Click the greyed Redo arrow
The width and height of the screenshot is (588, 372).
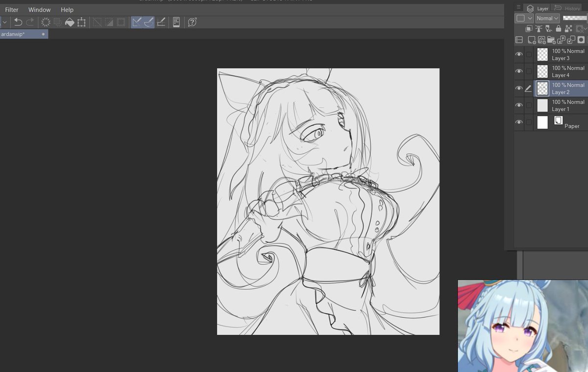[x=30, y=22]
